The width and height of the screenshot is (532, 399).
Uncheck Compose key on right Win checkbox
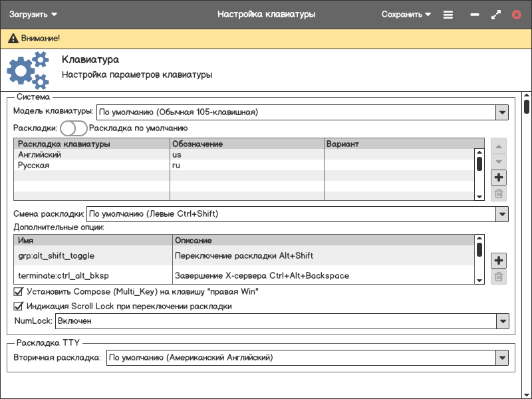[19, 291]
